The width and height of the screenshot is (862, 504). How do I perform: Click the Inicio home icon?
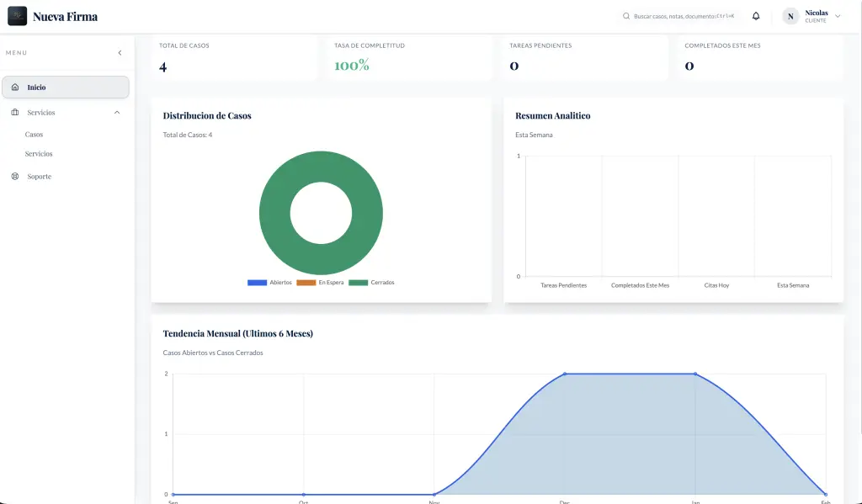(15, 87)
